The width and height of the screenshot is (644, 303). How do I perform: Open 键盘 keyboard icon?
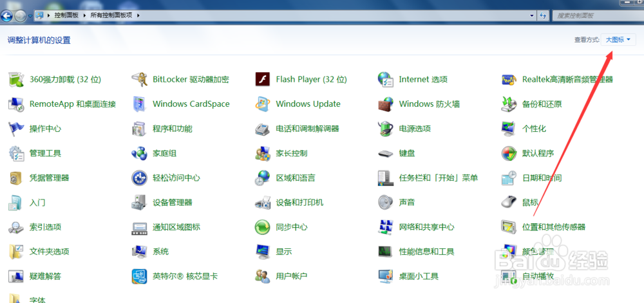coord(386,153)
